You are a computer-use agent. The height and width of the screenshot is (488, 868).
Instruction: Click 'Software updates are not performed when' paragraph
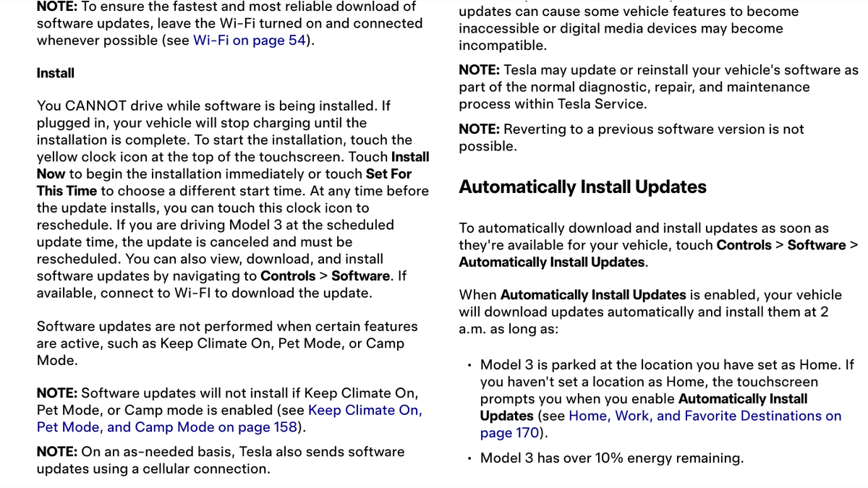[227, 343]
